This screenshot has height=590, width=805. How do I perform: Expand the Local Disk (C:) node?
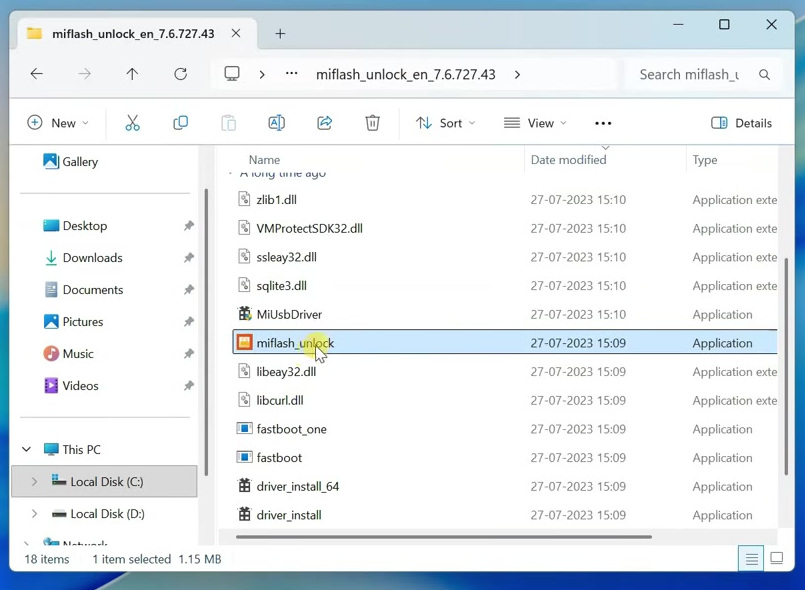pyautogui.click(x=34, y=482)
